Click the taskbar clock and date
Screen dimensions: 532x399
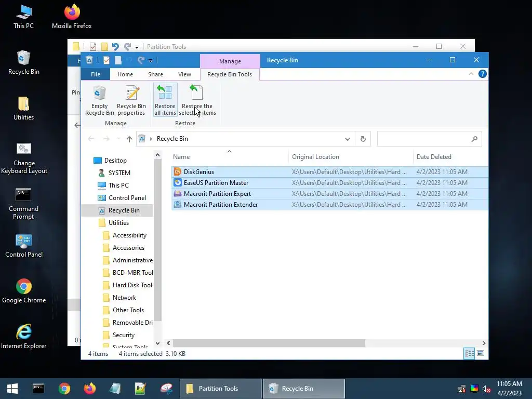509,389
